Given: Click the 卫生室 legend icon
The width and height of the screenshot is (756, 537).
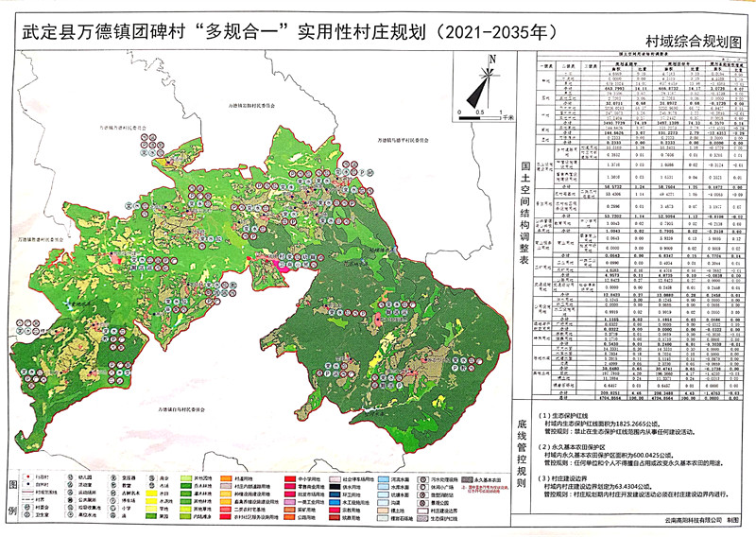Looking at the screenshot, I should click(29, 516).
